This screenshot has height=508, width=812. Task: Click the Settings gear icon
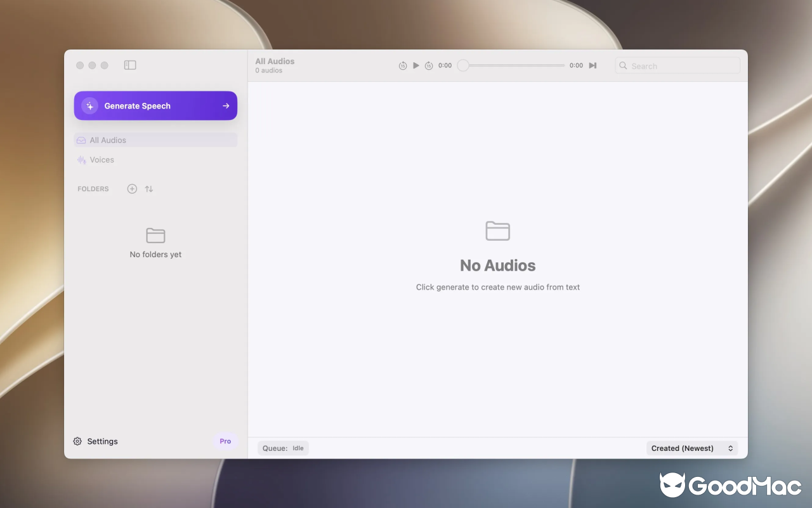[77, 441]
